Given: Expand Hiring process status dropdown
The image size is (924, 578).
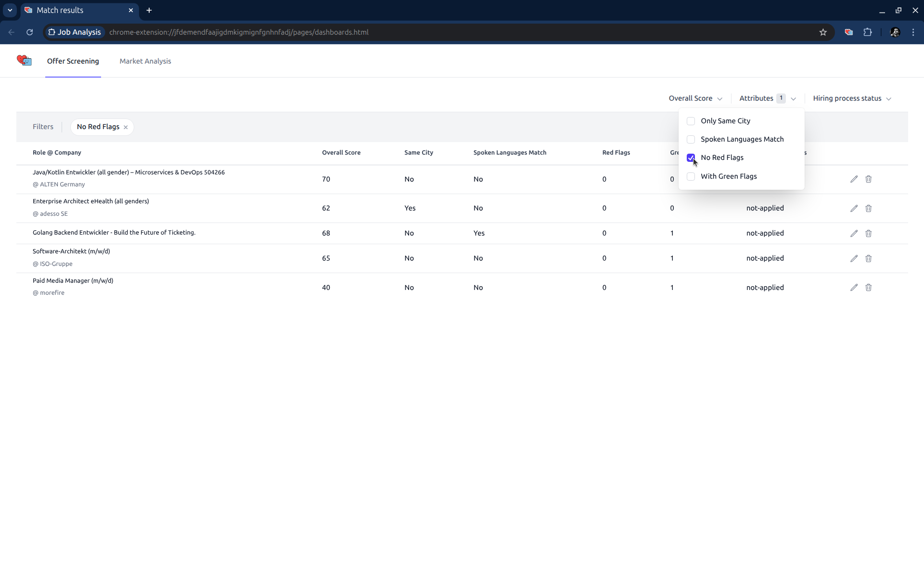Looking at the screenshot, I should click(x=852, y=98).
